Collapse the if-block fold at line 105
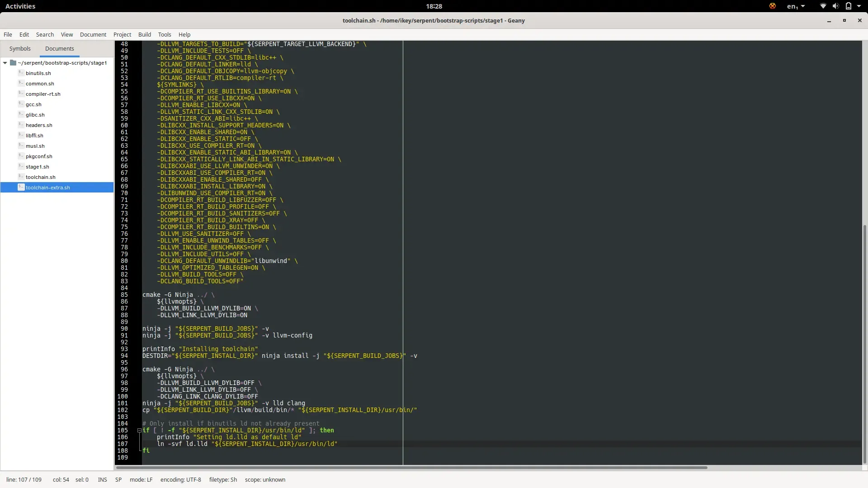The image size is (868, 488). 139,431
